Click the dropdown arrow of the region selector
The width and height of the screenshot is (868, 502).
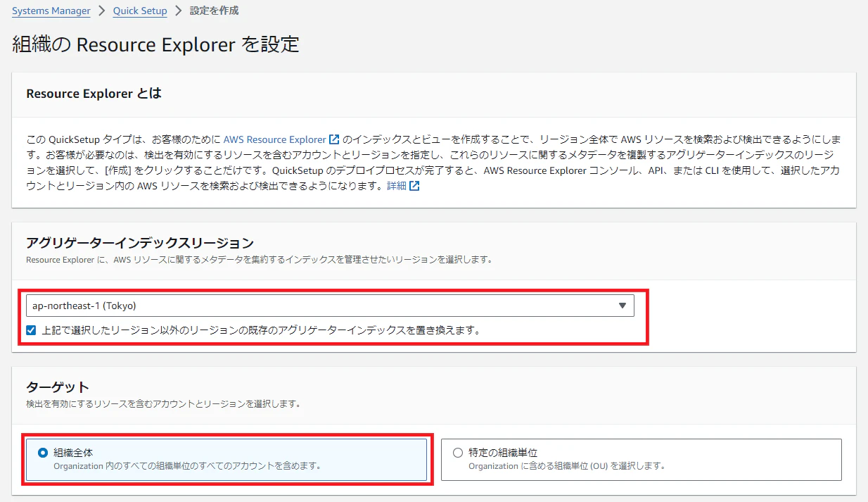pyautogui.click(x=622, y=306)
